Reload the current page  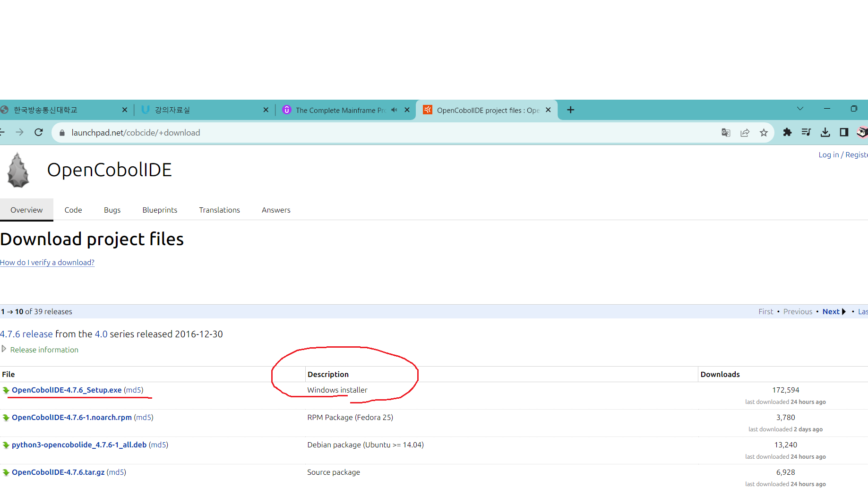pos(39,133)
